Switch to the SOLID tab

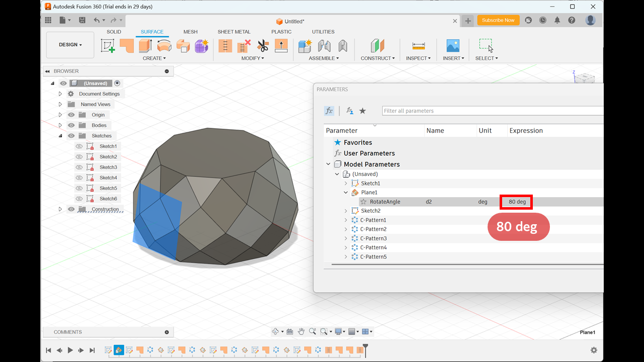pos(114,32)
